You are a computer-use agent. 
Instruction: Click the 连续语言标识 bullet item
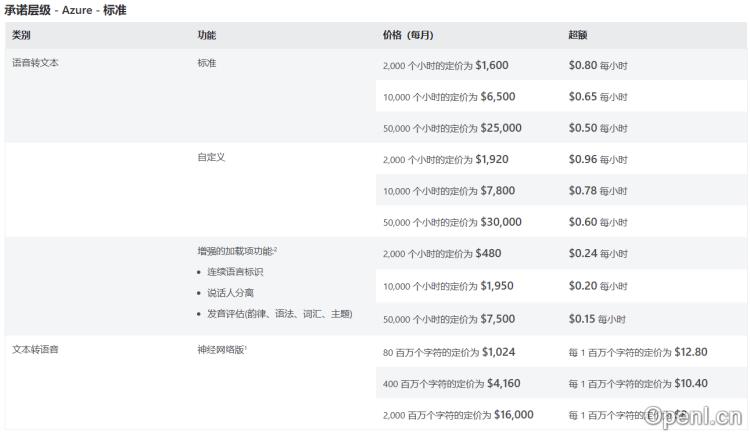pos(235,272)
